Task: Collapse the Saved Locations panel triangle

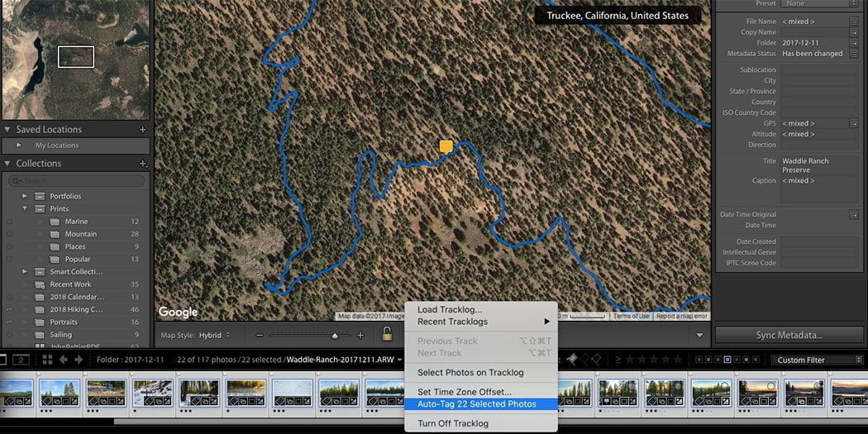Action: 7,130
